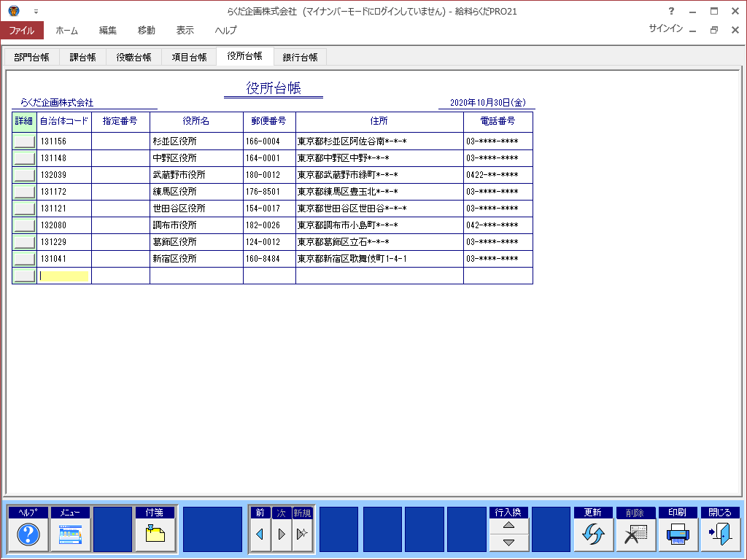Move row up with 行入換 up arrow
Screen dimensions: 747x560
(x=508, y=526)
